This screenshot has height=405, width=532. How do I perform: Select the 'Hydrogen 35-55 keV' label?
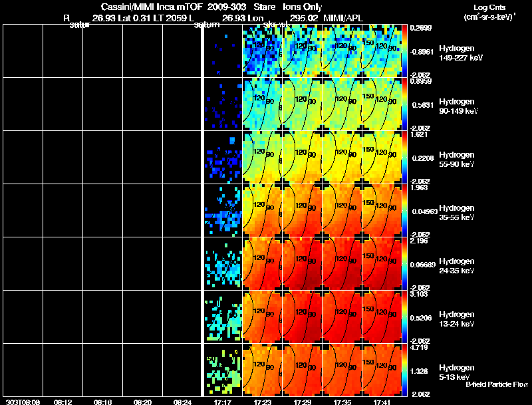point(457,213)
